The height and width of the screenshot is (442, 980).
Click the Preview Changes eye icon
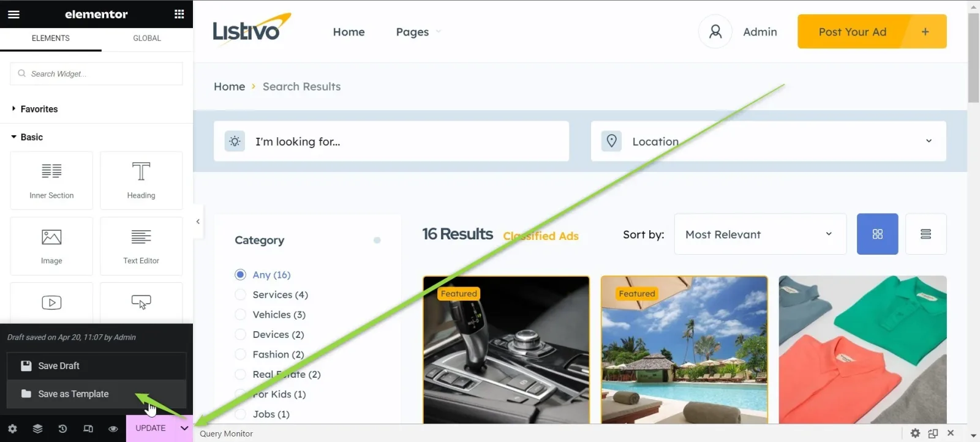pos(113,429)
